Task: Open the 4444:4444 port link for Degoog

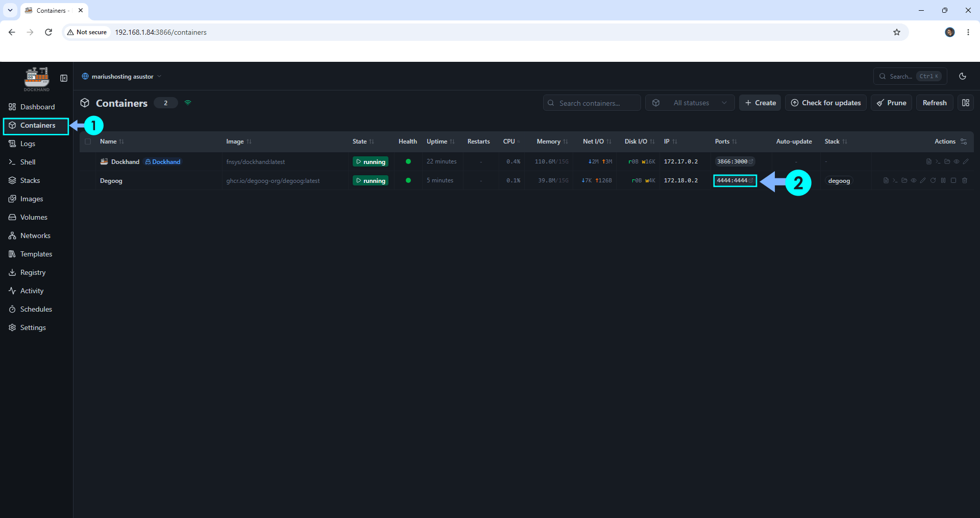Action: click(735, 180)
